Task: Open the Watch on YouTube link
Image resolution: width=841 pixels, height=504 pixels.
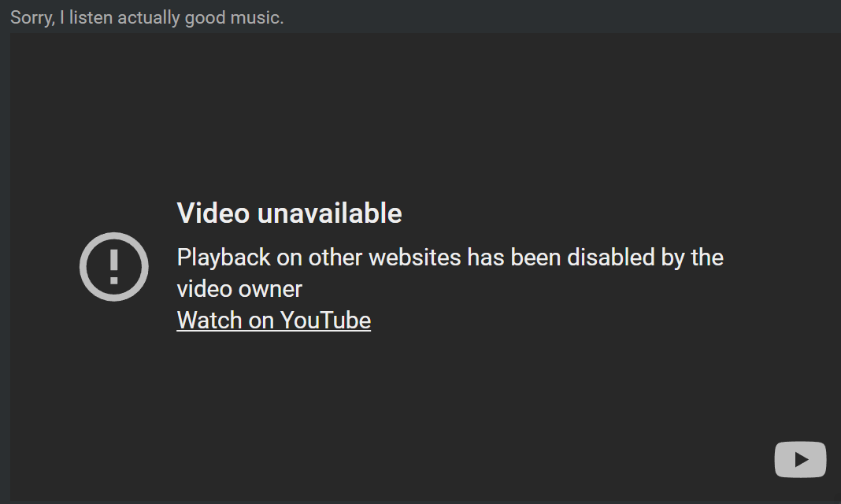Action: click(273, 320)
